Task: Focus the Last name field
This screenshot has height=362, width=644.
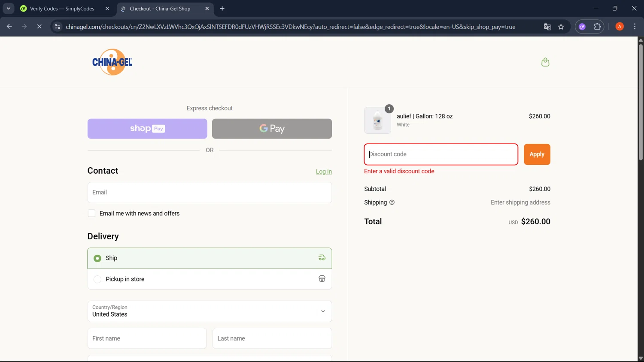Action: pos(272,338)
